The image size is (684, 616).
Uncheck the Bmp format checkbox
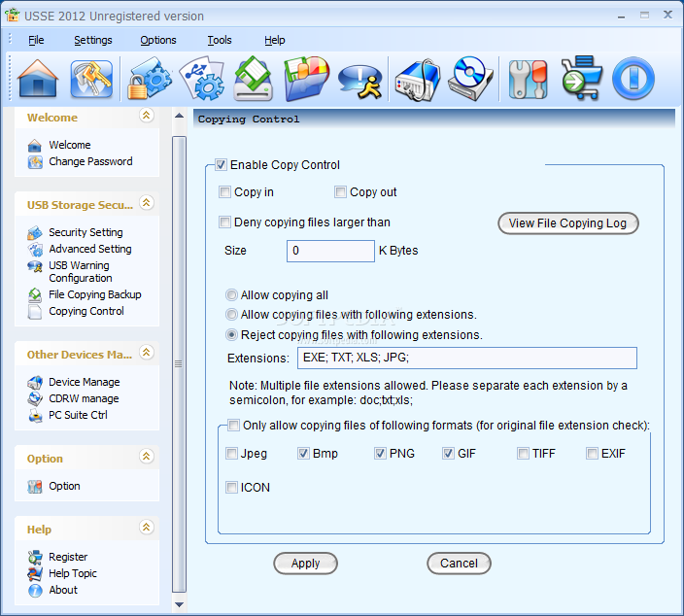[303, 454]
